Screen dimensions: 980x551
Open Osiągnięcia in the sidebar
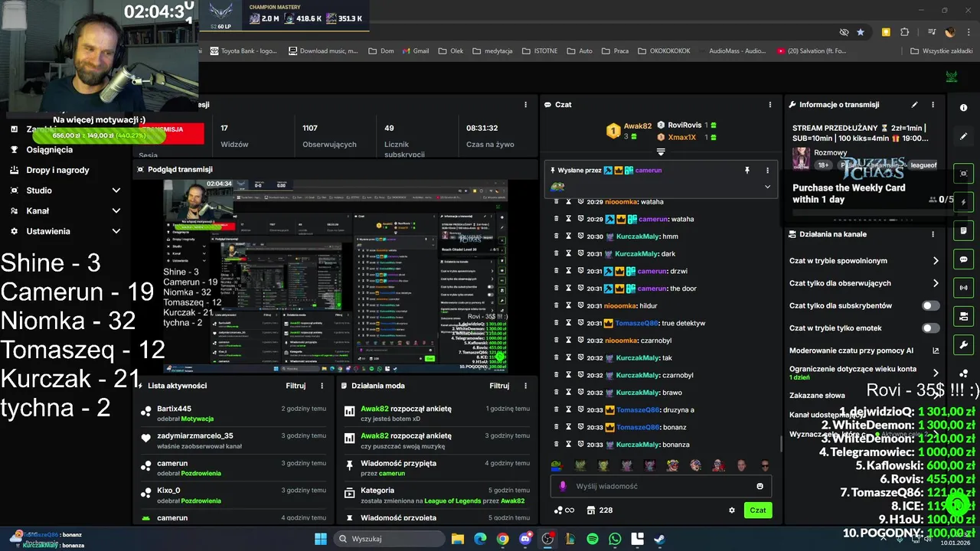coord(50,150)
